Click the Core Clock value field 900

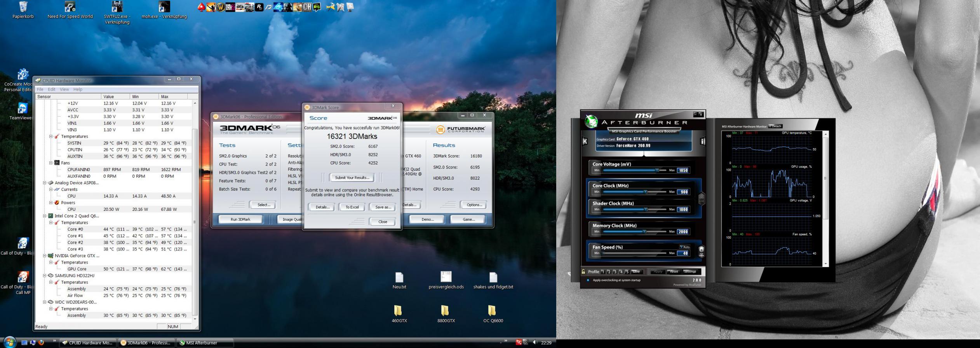pos(683,192)
